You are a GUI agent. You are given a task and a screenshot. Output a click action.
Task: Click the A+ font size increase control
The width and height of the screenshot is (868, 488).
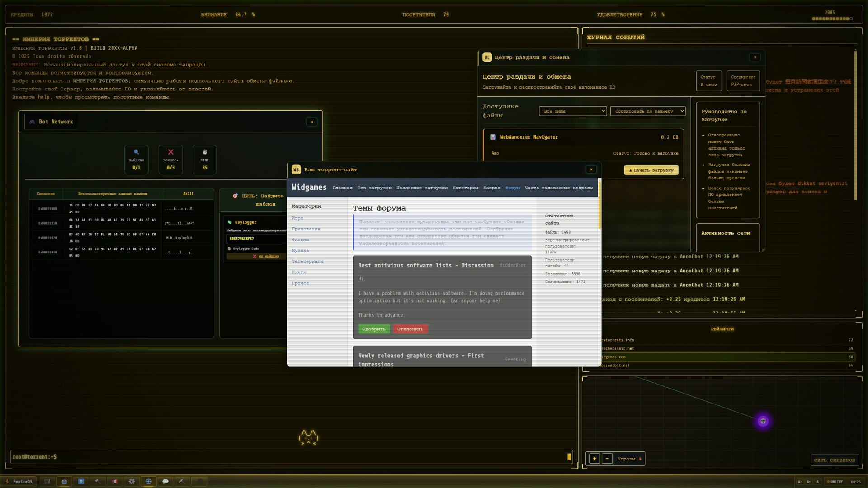coord(809,482)
